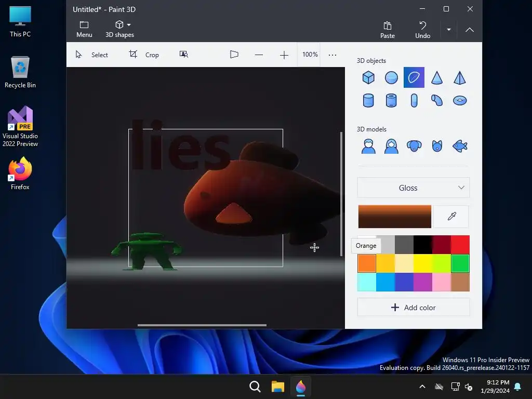Choose the Crop tool
The height and width of the screenshot is (399, 532).
point(144,55)
